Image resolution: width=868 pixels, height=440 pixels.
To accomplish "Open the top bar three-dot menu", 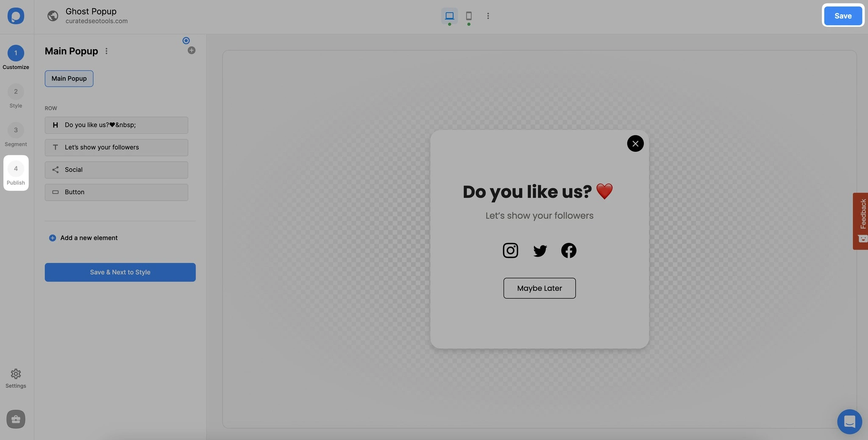I will 488,16.
